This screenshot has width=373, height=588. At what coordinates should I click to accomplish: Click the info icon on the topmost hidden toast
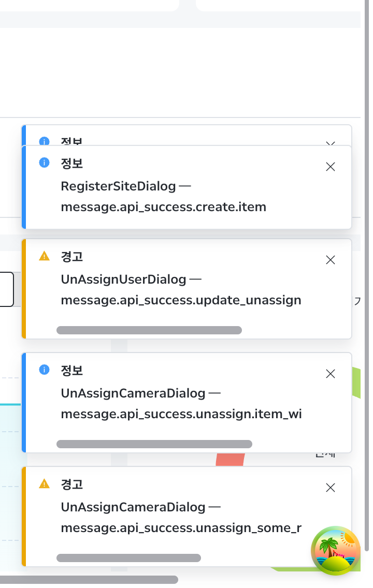(x=45, y=141)
